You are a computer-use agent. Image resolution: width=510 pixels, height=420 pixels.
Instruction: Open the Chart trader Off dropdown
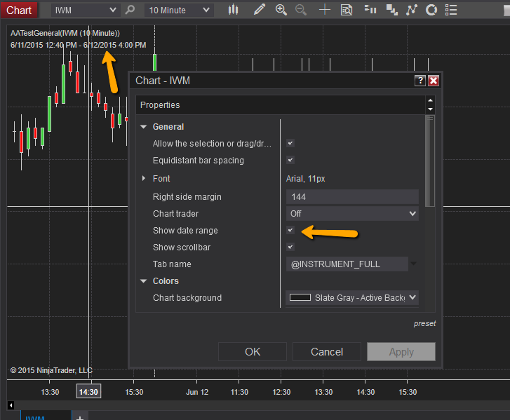pyautogui.click(x=352, y=214)
